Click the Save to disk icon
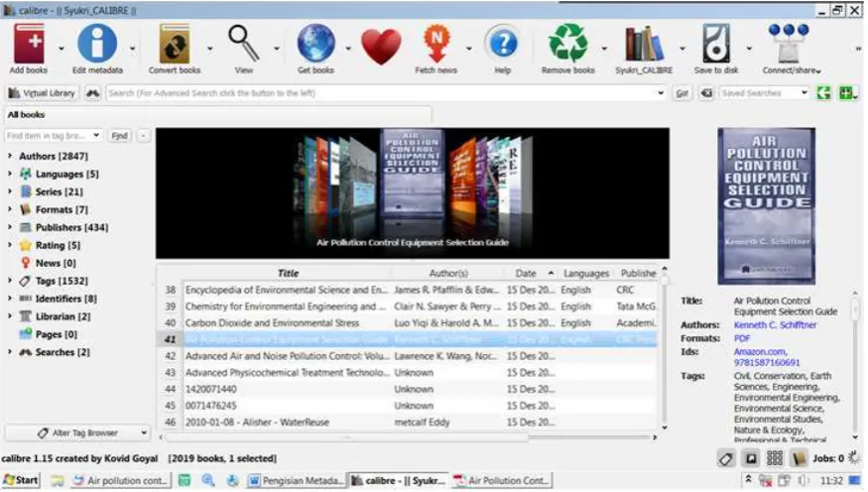 pyautogui.click(x=716, y=44)
